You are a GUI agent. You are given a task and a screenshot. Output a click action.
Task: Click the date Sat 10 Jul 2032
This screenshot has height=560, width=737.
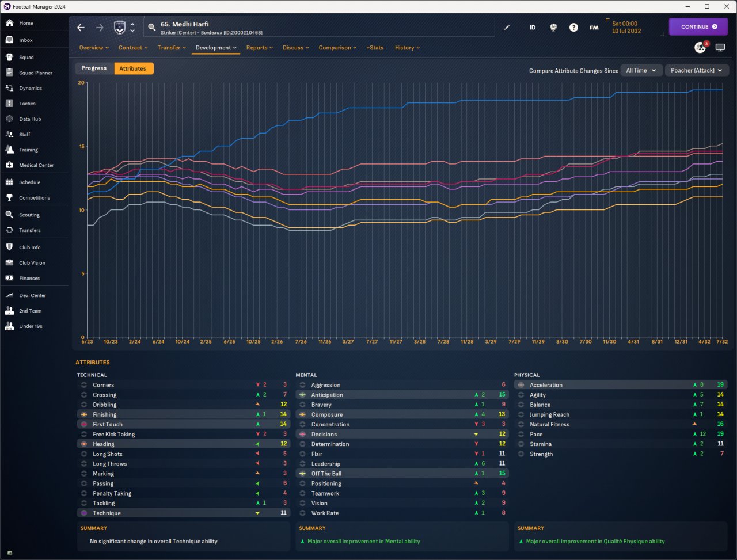coord(626,28)
